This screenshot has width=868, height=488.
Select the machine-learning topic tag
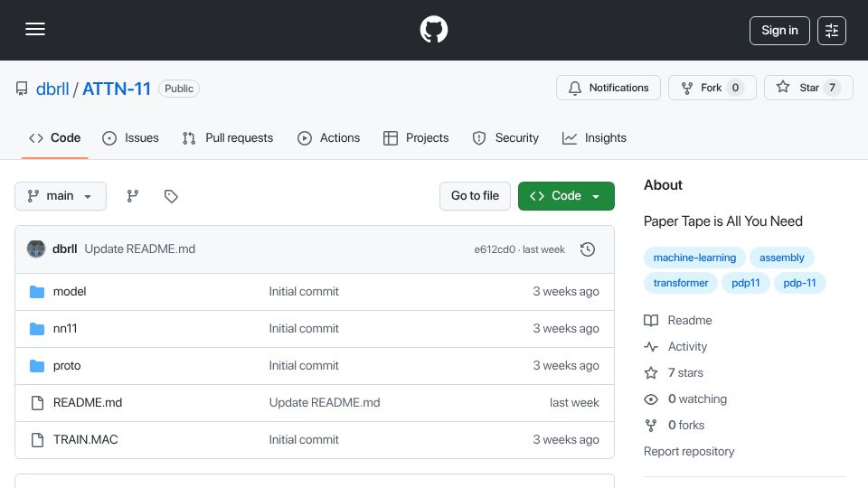(694, 258)
